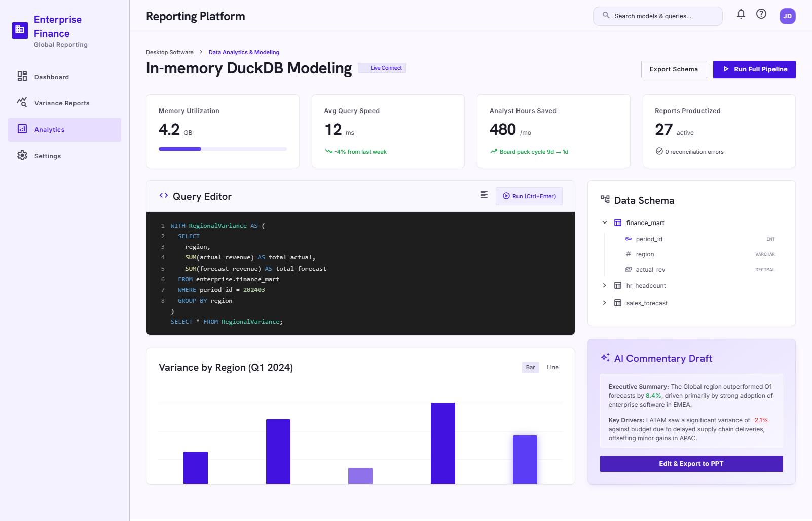Viewport: 812px width, 521px height.
Task: Open notifications bell icon
Action: coord(741,14)
